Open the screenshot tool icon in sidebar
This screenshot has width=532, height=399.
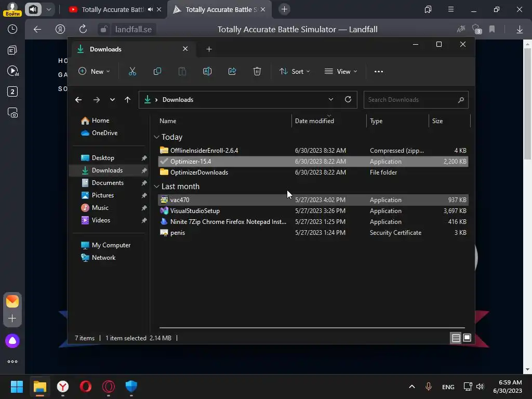pyautogui.click(x=12, y=113)
